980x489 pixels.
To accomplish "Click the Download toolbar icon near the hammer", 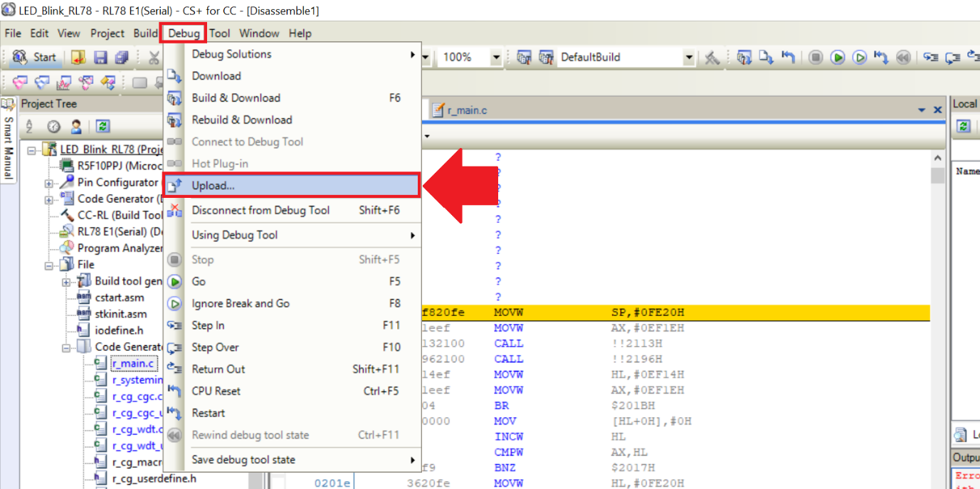I will [766, 58].
